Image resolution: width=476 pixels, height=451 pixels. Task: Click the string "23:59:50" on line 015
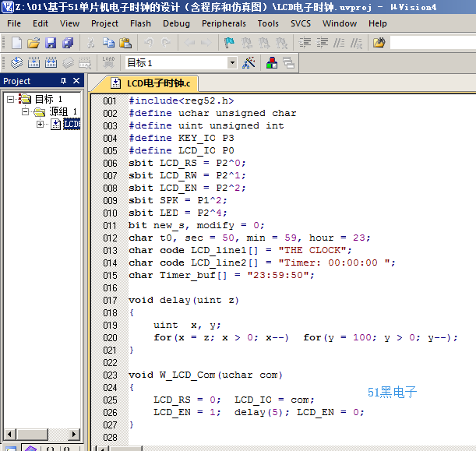tap(278, 275)
